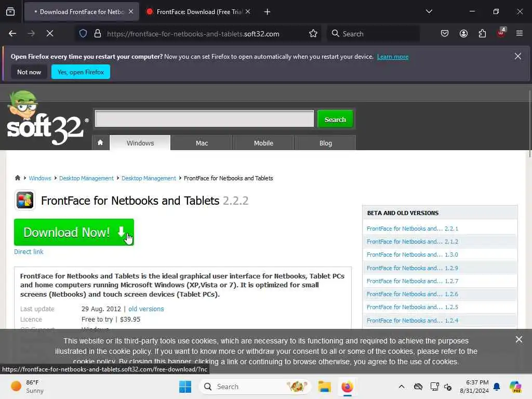532x399 pixels.
Task: Open the FrontFace application icon
Action: (x=25, y=200)
